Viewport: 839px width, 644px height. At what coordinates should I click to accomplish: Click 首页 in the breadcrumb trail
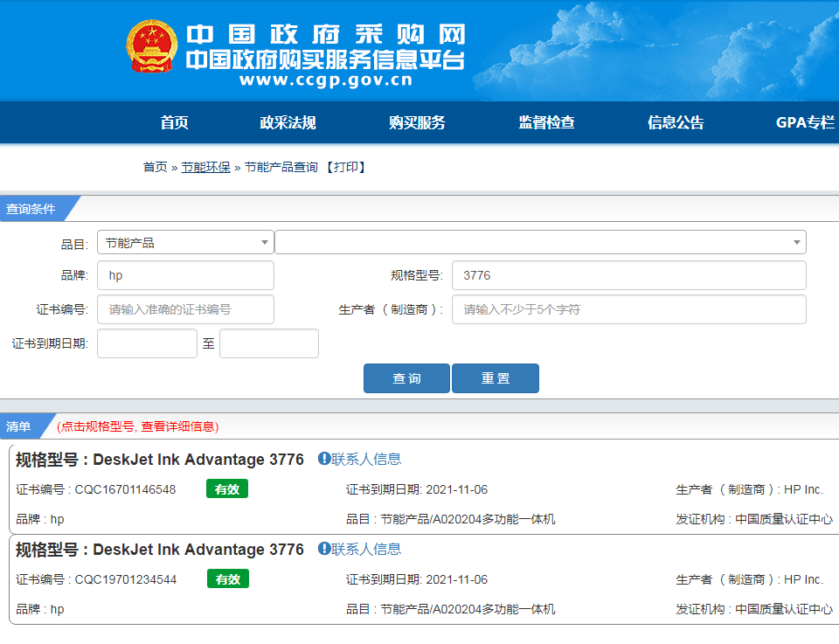pos(155,167)
